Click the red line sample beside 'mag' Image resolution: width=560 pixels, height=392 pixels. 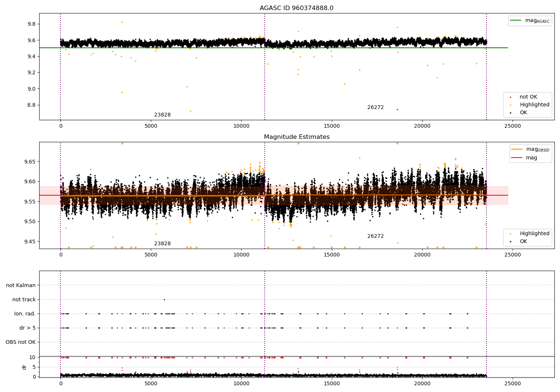pyautogui.click(x=517, y=158)
